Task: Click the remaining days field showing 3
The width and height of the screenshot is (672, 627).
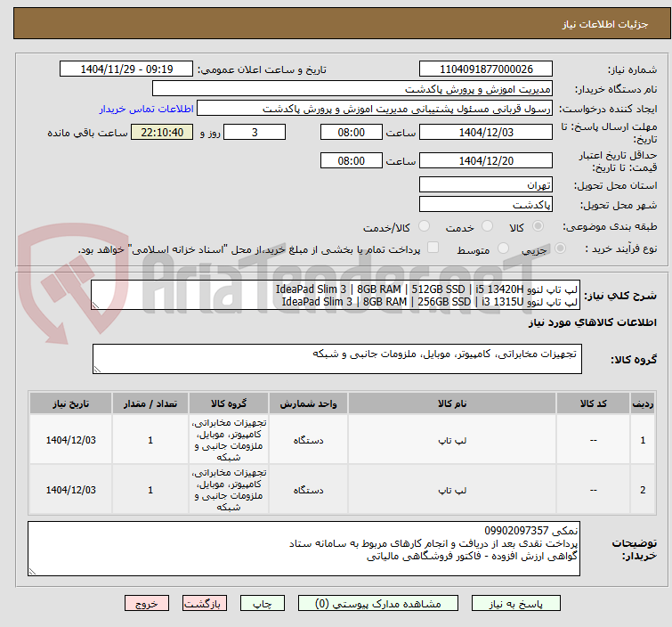Action: pos(255,132)
